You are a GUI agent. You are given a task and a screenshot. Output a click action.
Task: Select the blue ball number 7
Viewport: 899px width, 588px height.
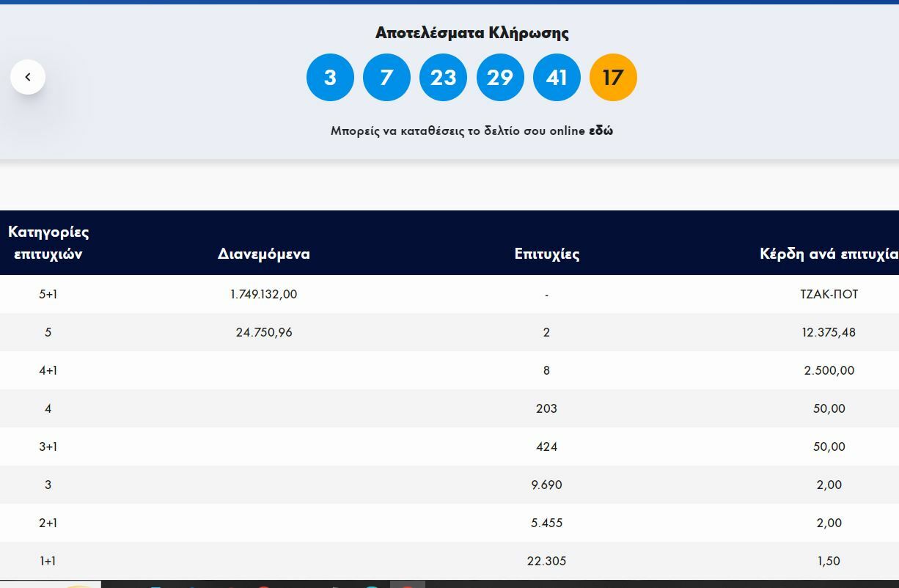coord(386,77)
